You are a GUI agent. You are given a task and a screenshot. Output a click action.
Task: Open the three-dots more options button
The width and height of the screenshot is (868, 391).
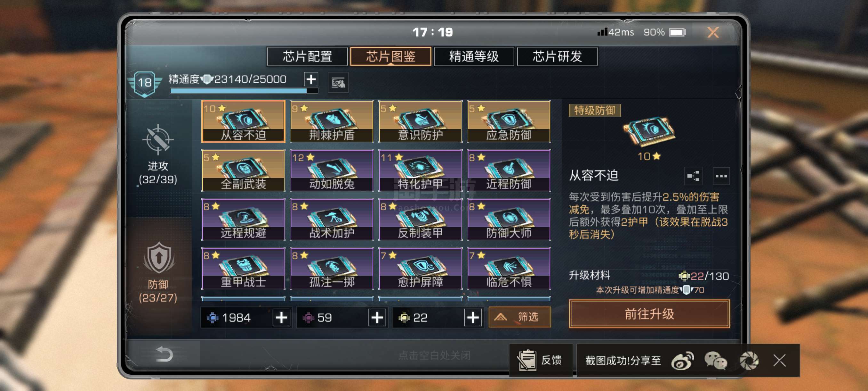pos(721,176)
